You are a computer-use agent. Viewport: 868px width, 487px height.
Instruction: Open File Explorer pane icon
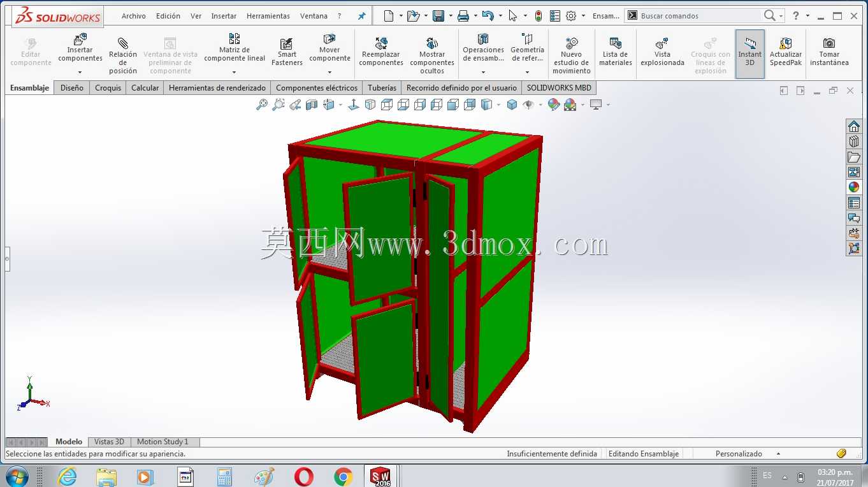854,157
